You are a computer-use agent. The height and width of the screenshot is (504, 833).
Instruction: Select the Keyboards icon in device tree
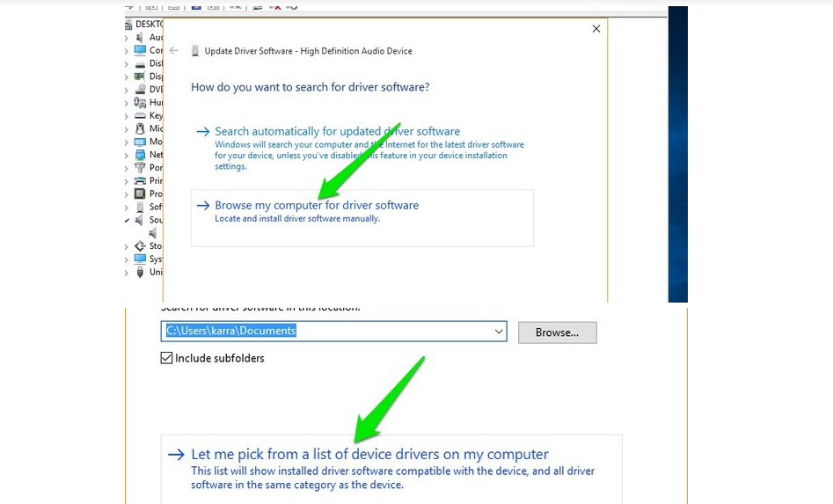click(x=140, y=115)
